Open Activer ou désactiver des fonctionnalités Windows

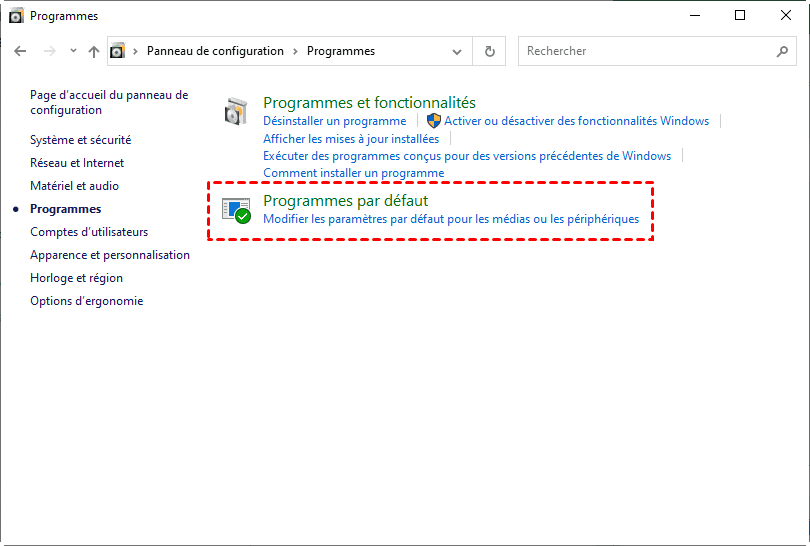(x=577, y=121)
